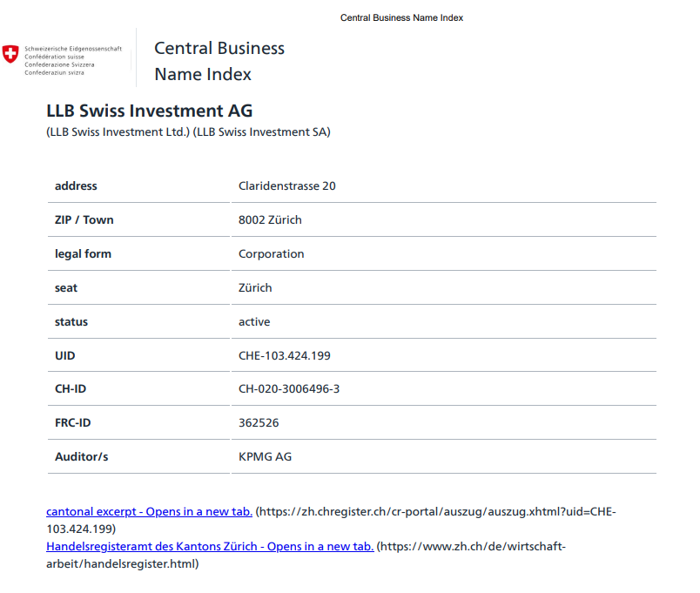
Task: Click the status value active
Action: pos(254,321)
